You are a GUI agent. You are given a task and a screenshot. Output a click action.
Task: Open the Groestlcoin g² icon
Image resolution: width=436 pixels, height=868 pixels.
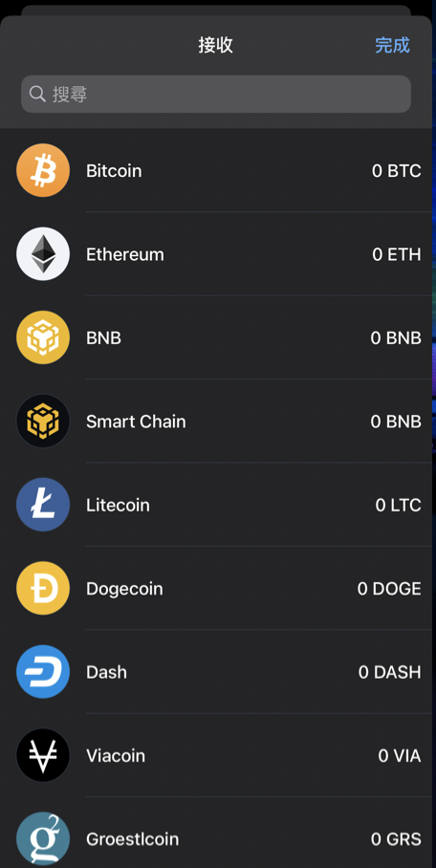click(x=43, y=839)
